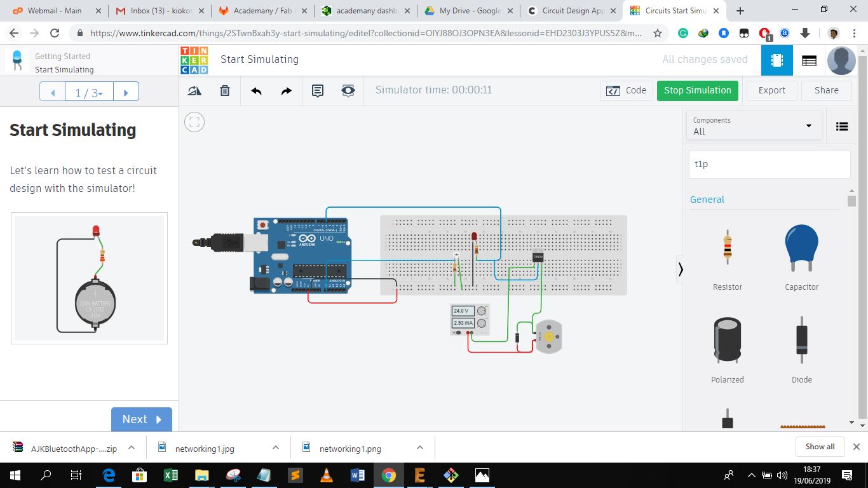This screenshot has height=488, width=868.
Task: Open the component list table view
Action: (x=809, y=60)
